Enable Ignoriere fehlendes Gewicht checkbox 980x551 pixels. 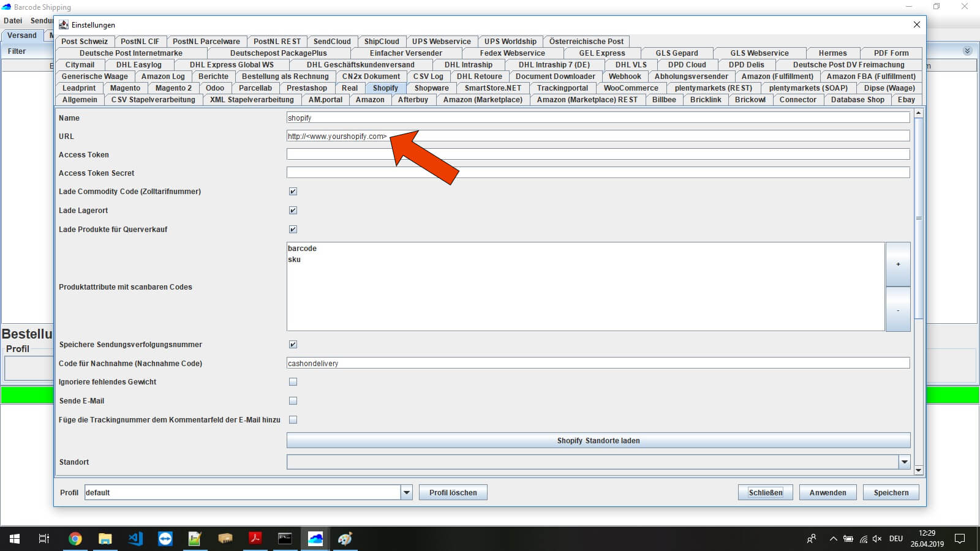293,382
